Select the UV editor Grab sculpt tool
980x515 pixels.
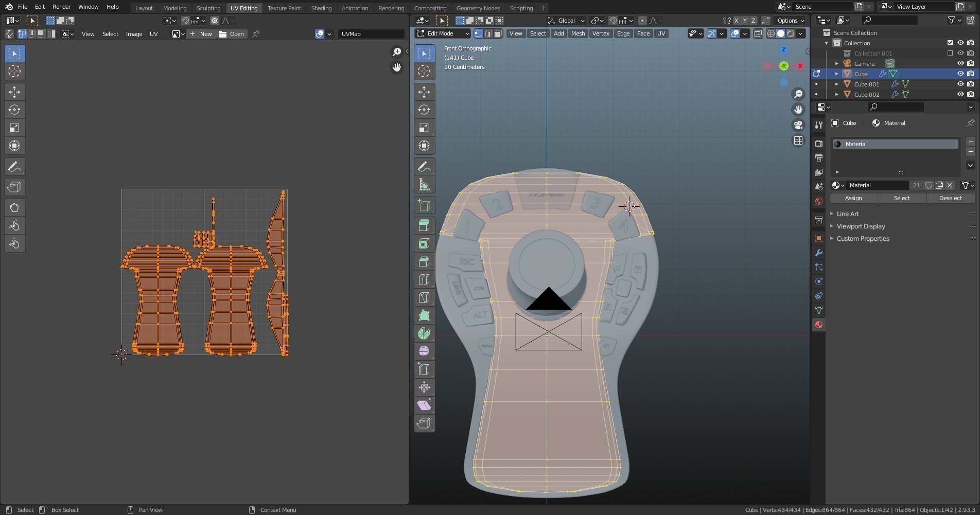point(14,208)
